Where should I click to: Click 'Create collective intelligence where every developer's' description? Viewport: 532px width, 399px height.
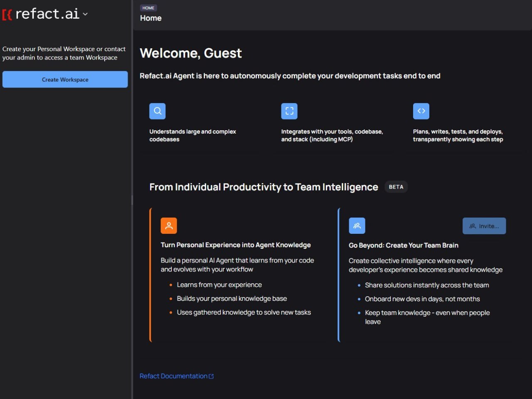[426, 265]
